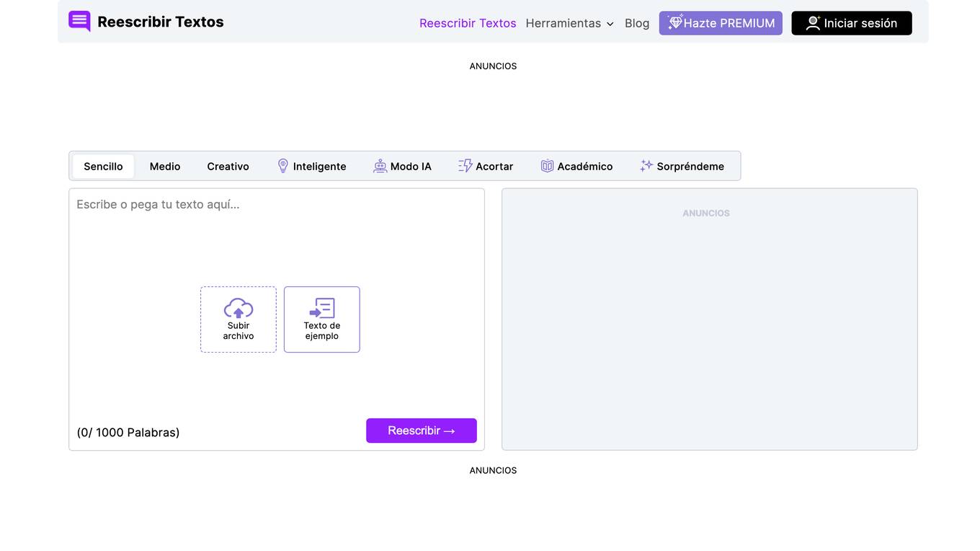Click the lightning icon for Acortar mode
The height and width of the screenshot is (551, 980).
tap(465, 166)
